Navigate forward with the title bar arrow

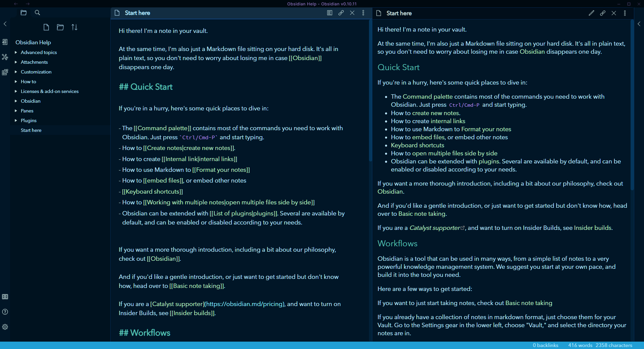tap(28, 4)
